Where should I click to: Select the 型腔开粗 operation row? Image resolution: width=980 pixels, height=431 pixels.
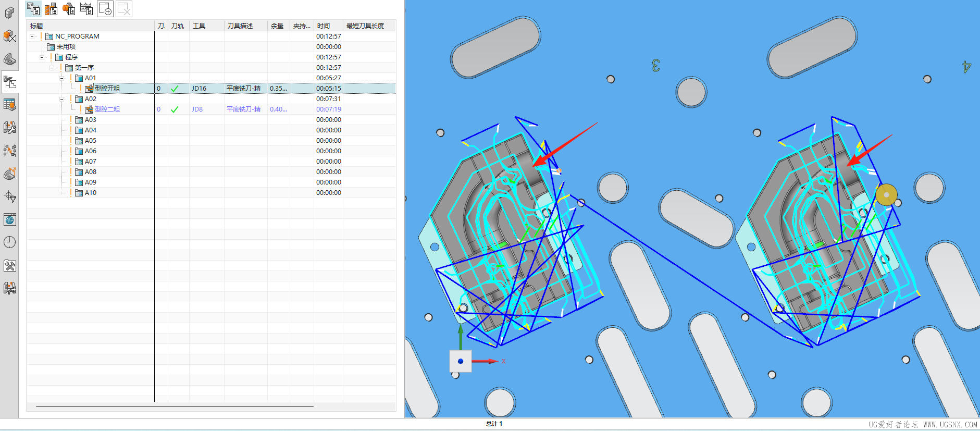tap(107, 89)
